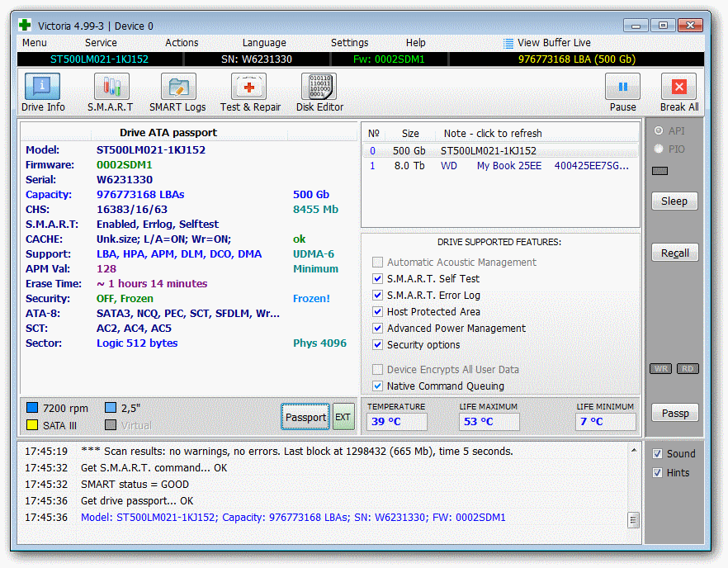The width and height of the screenshot is (728, 568).
Task: Click the View Buffer Live icon
Action: [508, 43]
